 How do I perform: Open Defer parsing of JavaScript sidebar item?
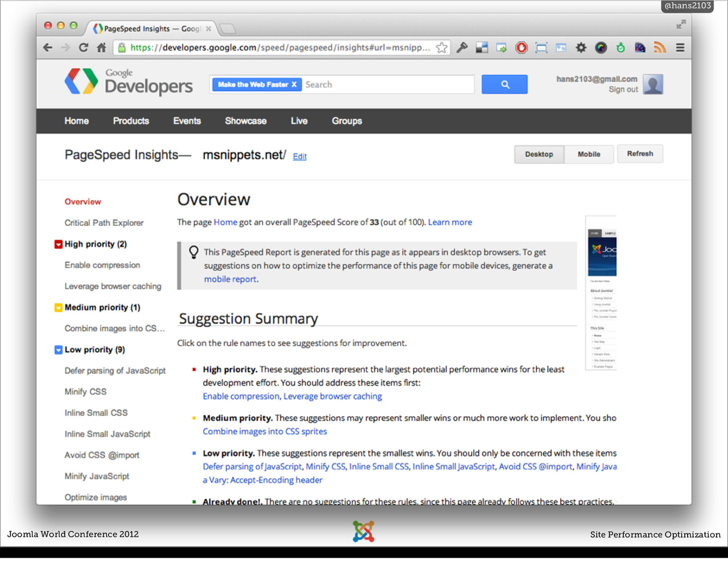point(115,371)
